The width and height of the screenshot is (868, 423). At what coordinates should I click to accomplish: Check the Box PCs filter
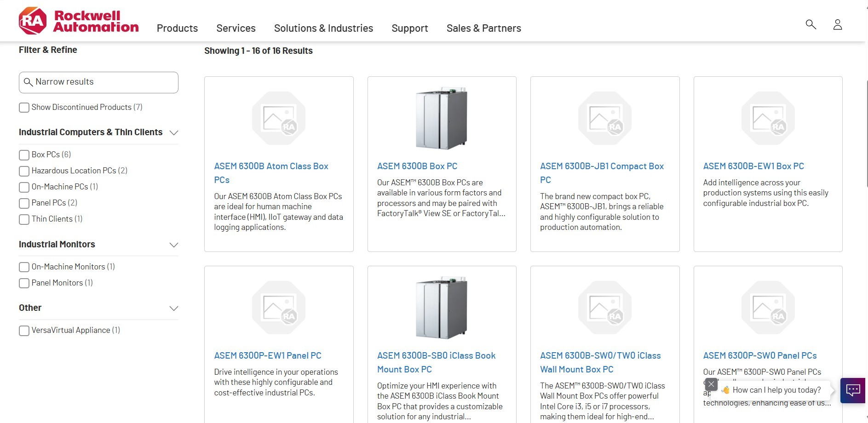[x=24, y=155]
